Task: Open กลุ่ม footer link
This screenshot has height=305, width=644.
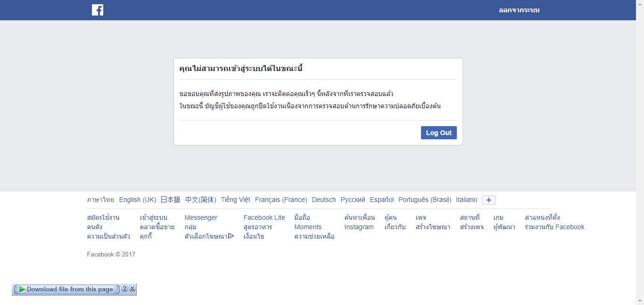Action: pyautogui.click(x=190, y=227)
